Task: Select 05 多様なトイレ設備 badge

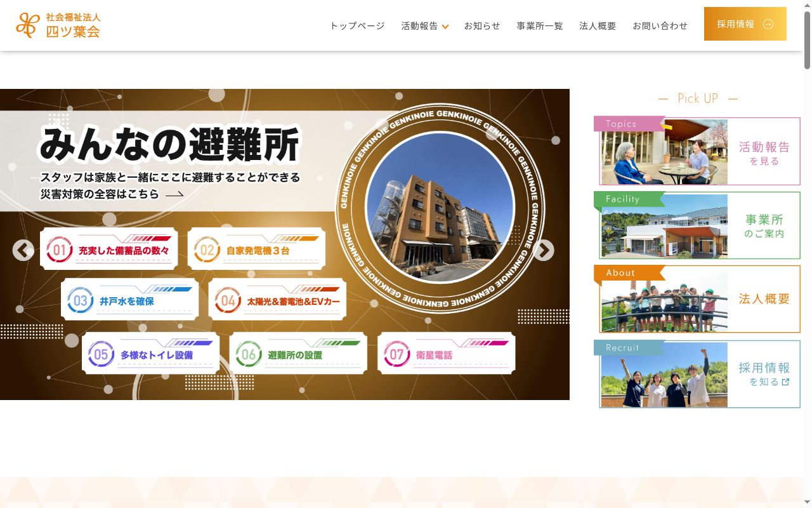Action: tap(150, 354)
